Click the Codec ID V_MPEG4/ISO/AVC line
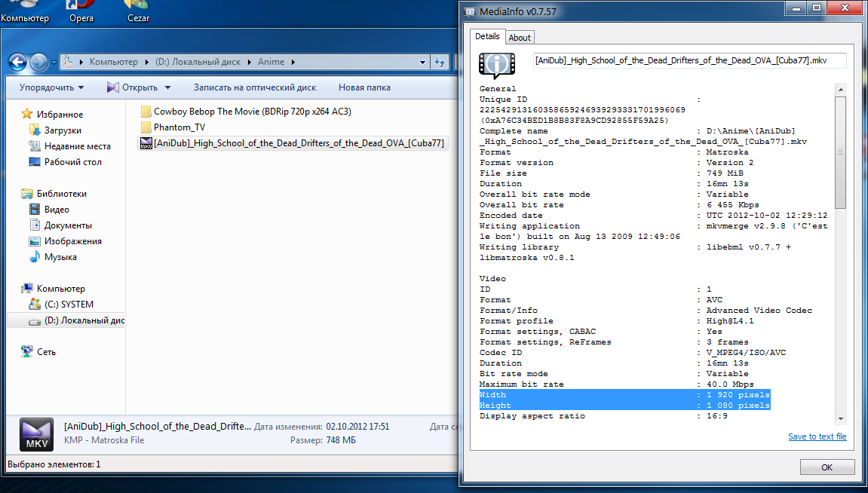The height and width of the screenshot is (493, 868). (633, 353)
